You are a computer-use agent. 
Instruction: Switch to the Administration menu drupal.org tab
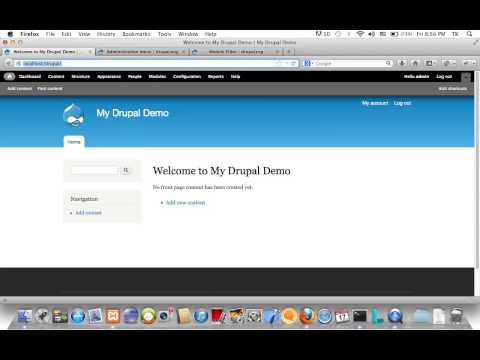(x=142, y=52)
